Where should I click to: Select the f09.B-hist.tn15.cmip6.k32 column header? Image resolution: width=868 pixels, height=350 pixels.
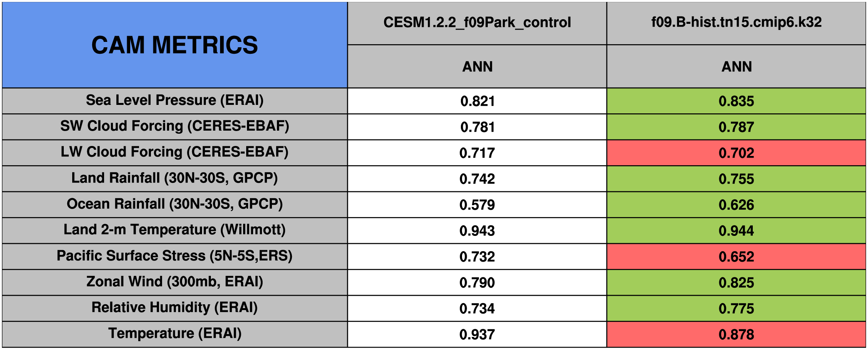(x=736, y=22)
